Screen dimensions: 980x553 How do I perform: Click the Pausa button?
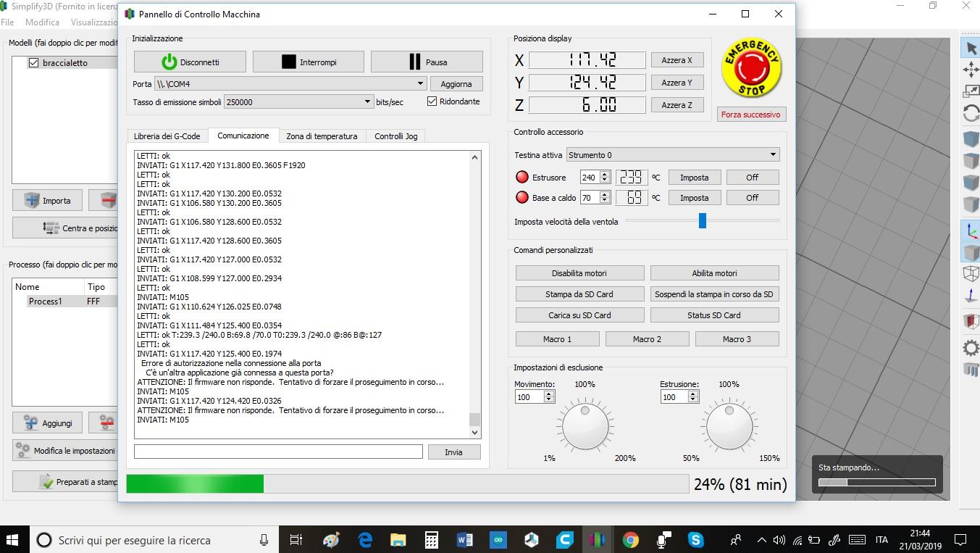427,62
